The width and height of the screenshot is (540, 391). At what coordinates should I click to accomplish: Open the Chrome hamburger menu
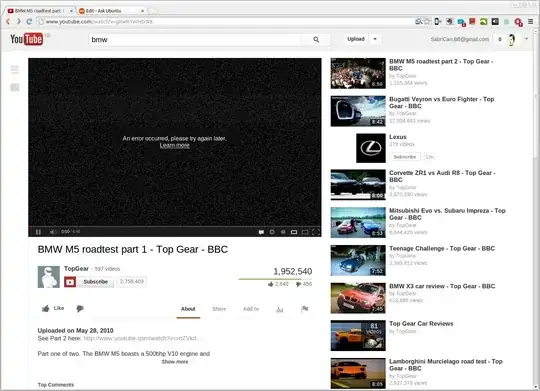pyautogui.click(x=530, y=22)
